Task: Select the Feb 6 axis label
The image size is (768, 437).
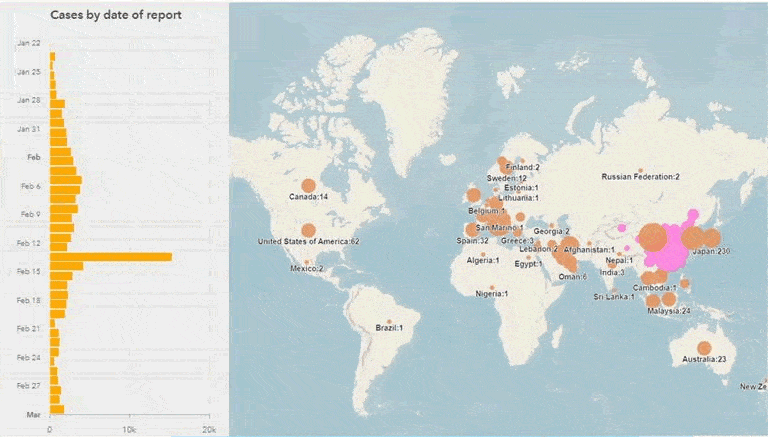Action: coord(31,186)
